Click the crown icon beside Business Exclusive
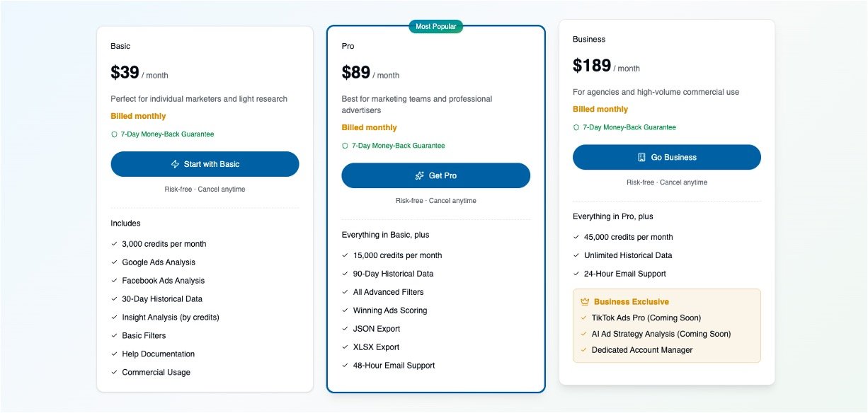Viewport: 868px width, 413px height. click(584, 302)
